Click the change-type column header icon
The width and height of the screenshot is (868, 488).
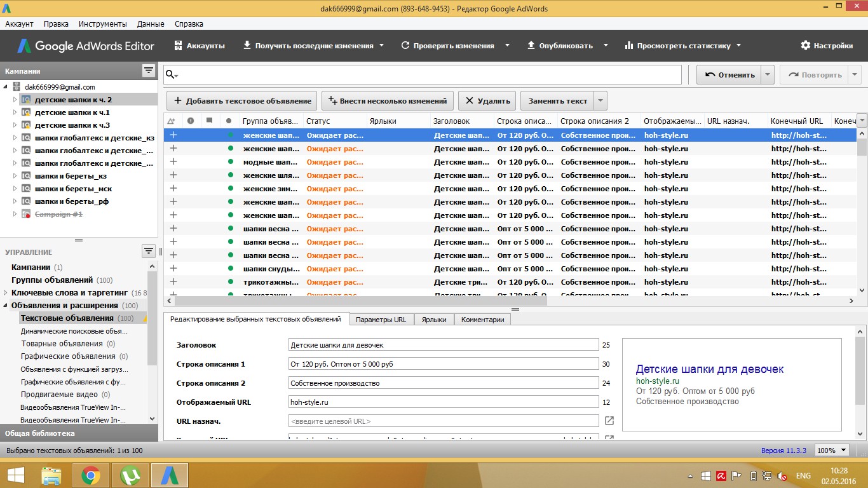171,121
